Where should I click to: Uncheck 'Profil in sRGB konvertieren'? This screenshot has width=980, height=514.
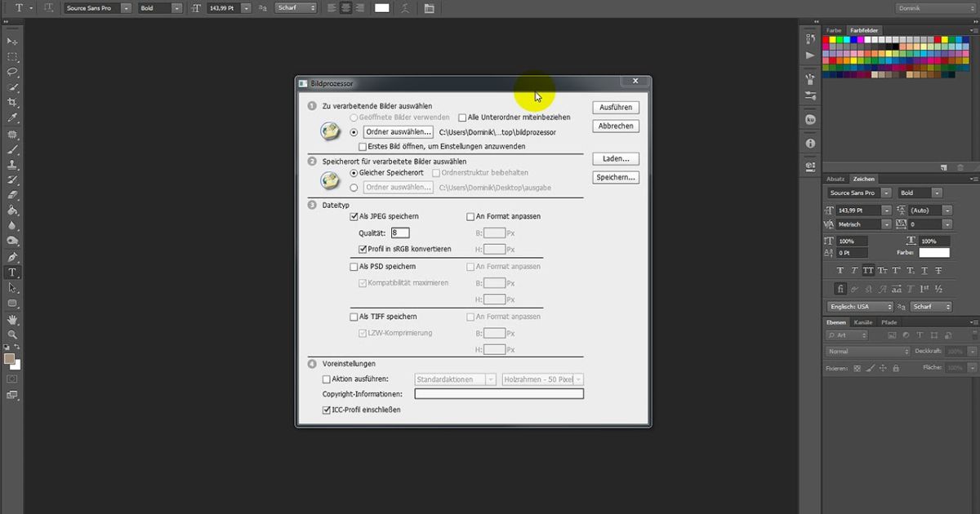(x=363, y=249)
